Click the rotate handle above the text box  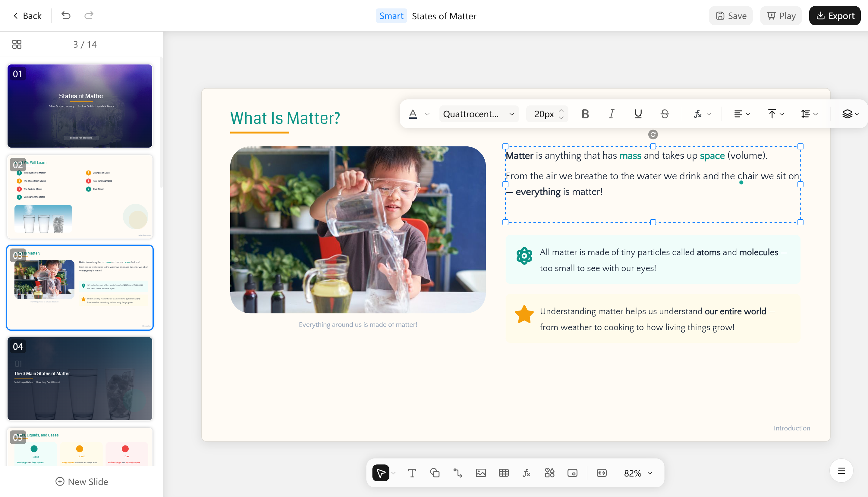pyautogui.click(x=653, y=134)
